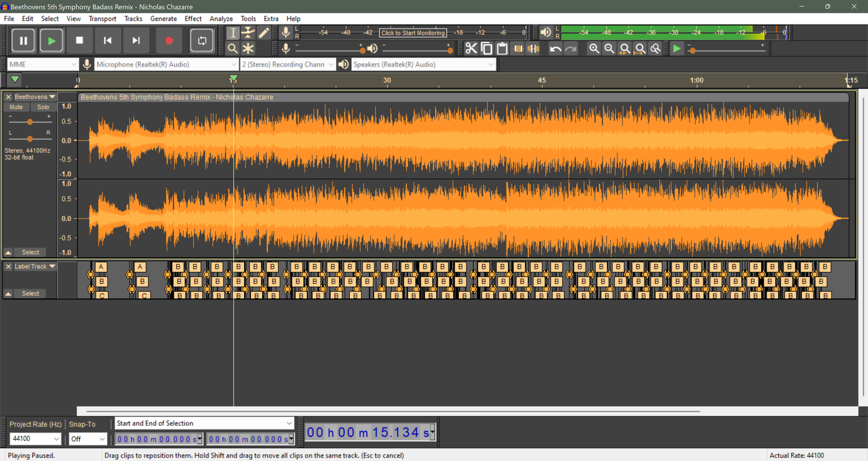Trim audio outside the selection
Viewport: 868px width, 461px height.
[518, 49]
